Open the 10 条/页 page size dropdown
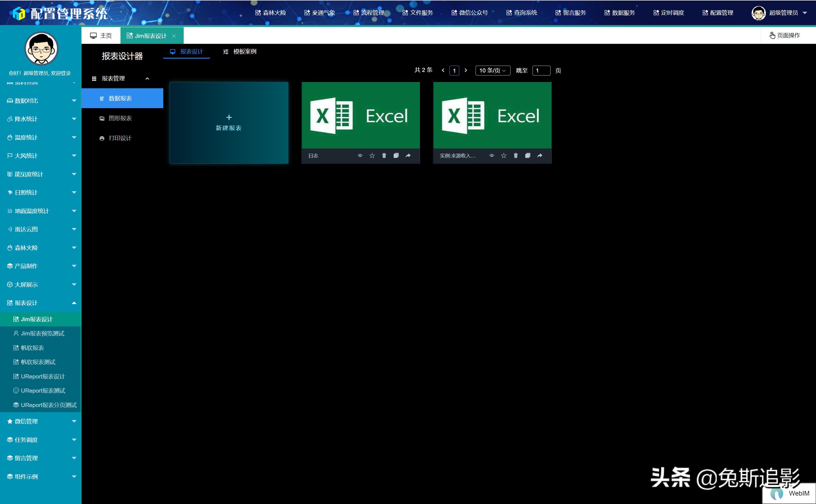 pyautogui.click(x=492, y=71)
